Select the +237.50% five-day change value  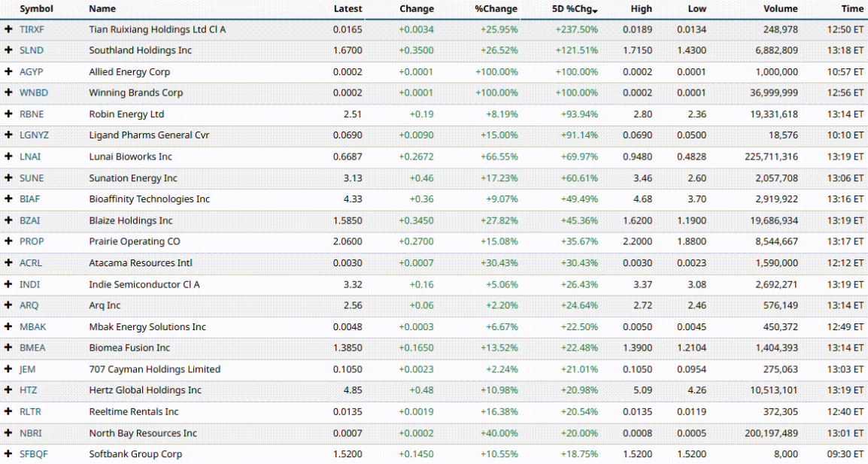pos(577,29)
